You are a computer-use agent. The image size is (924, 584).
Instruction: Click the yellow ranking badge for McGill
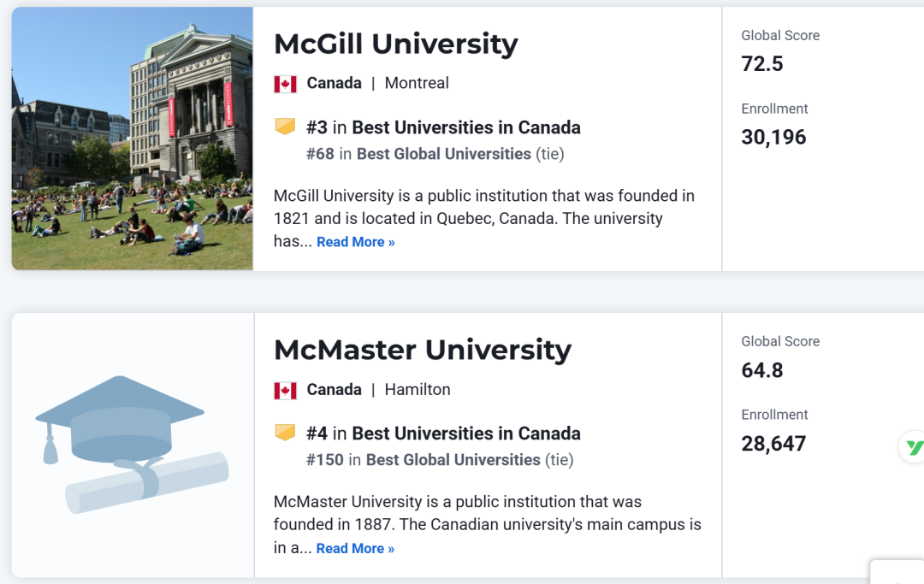click(x=285, y=127)
